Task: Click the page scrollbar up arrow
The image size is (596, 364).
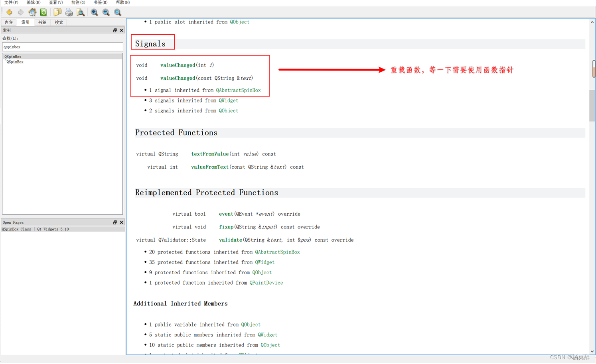Action: pos(592,22)
